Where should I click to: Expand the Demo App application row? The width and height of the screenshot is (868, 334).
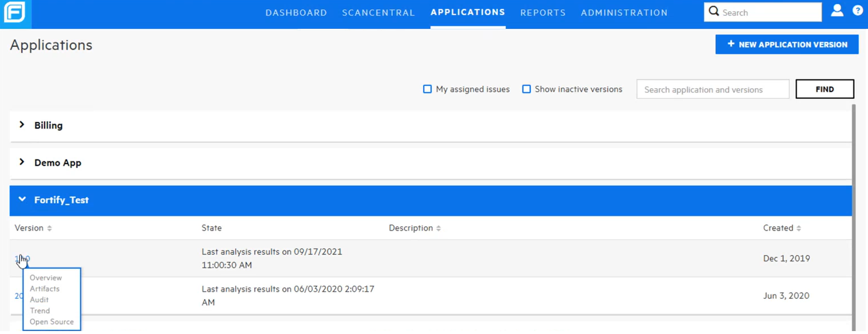click(x=430, y=163)
